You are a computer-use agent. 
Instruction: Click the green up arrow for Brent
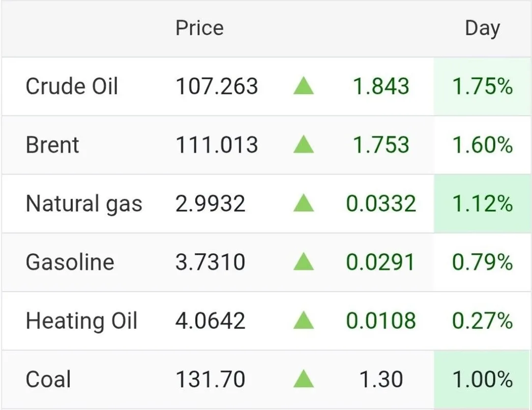tap(303, 145)
